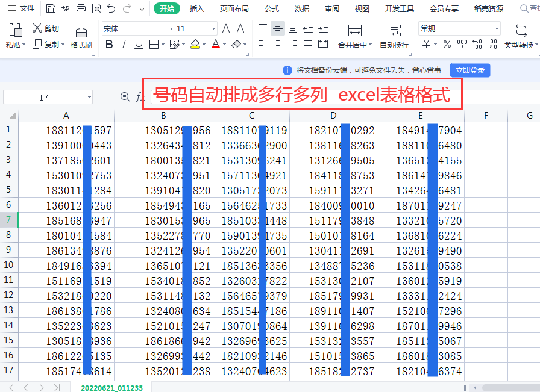The height and width of the screenshot is (392, 540).
Task: Click the comma thousands separator icon
Action: (463, 45)
